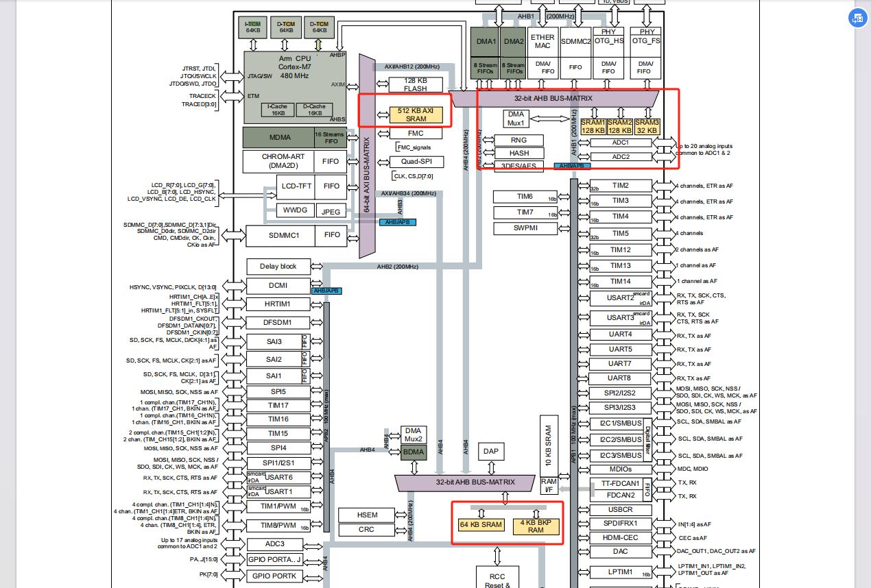Select the LPTIM1 block
871x588 pixels.
click(621, 572)
